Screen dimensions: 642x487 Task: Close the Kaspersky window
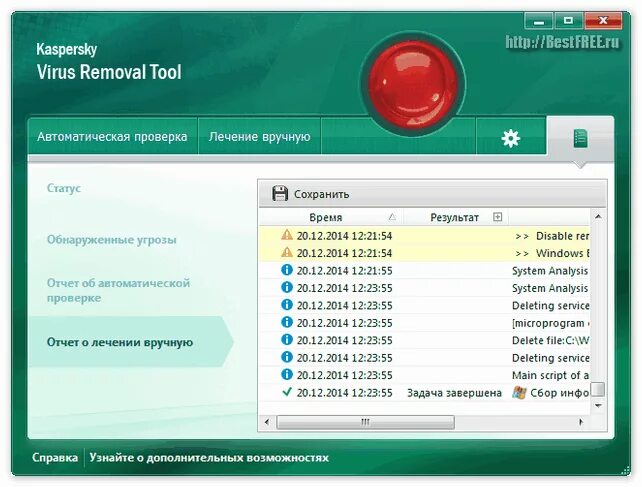[603, 20]
